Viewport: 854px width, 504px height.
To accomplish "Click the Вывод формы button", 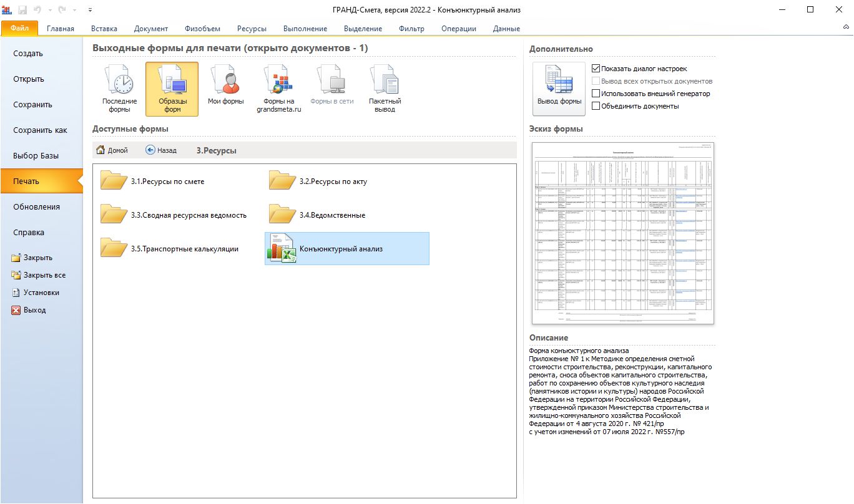I will pos(559,89).
